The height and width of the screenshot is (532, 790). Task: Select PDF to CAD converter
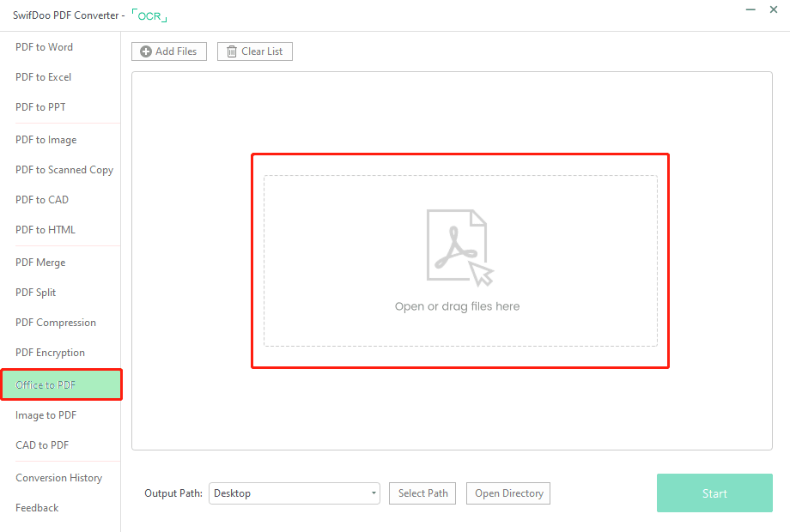(42, 200)
